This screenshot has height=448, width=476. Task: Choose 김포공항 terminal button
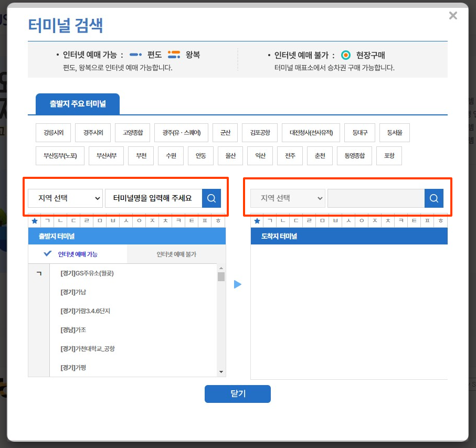[x=260, y=133]
